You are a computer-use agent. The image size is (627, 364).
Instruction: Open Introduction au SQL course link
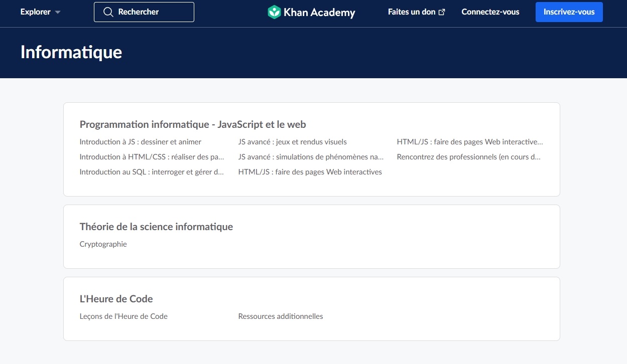pyautogui.click(x=152, y=172)
